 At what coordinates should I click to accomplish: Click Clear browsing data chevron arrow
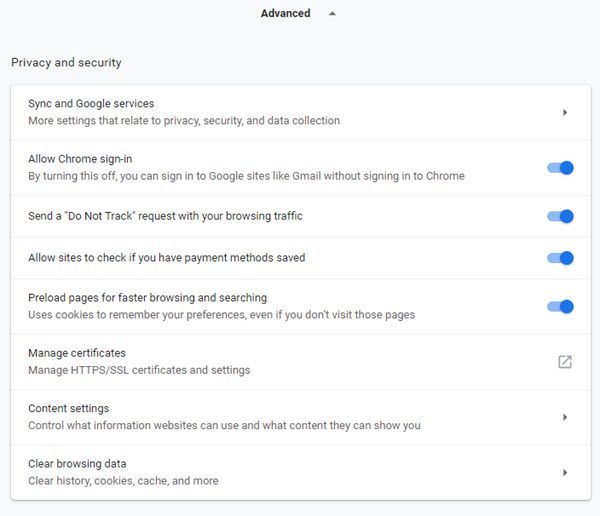565,473
